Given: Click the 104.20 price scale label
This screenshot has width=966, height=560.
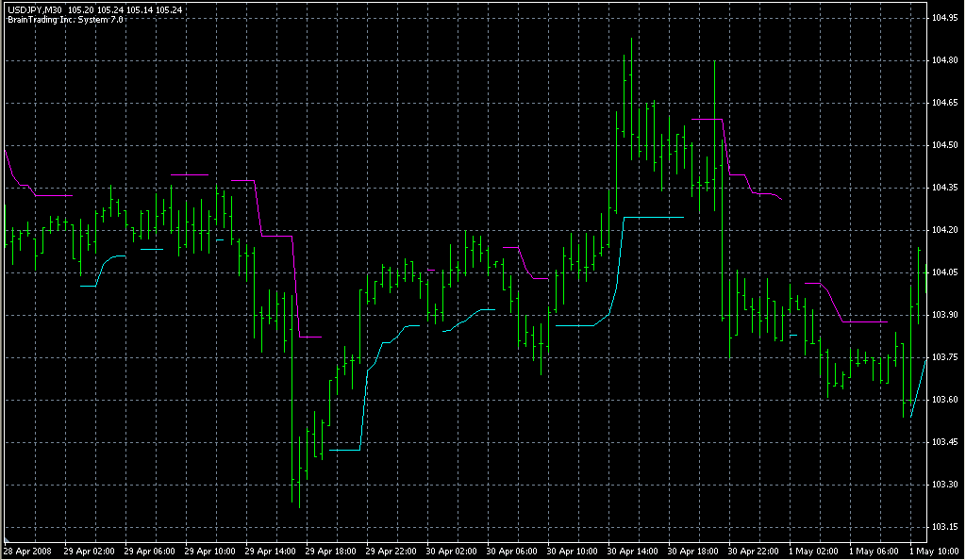Looking at the screenshot, I should pyautogui.click(x=945, y=230).
